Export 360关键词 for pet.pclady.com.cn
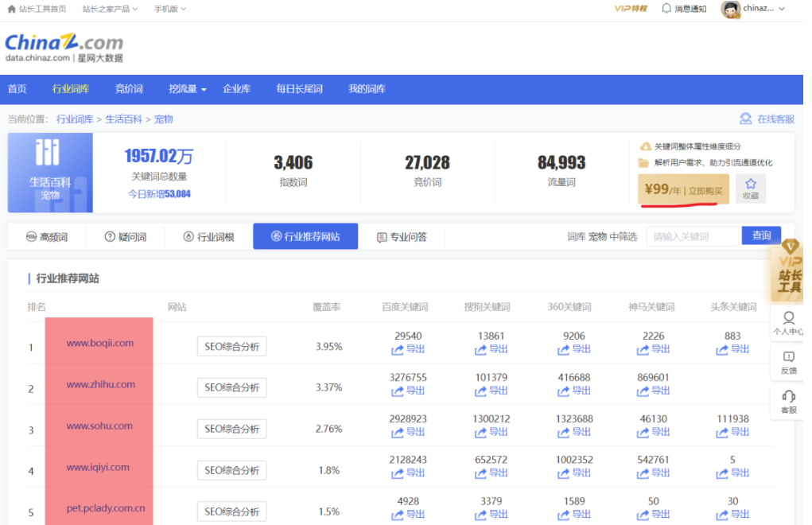 573,515
